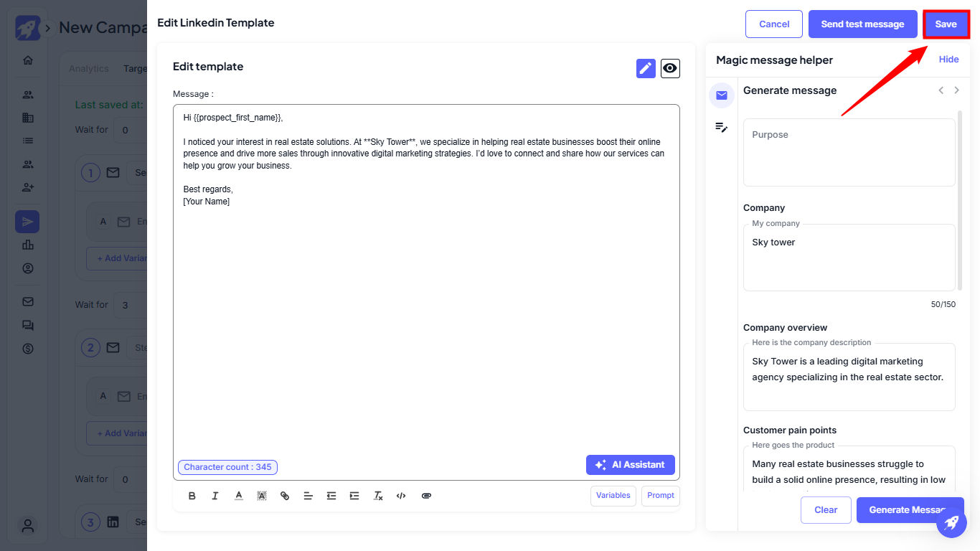980x551 pixels.
Task: Open the Variables list
Action: point(613,496)
